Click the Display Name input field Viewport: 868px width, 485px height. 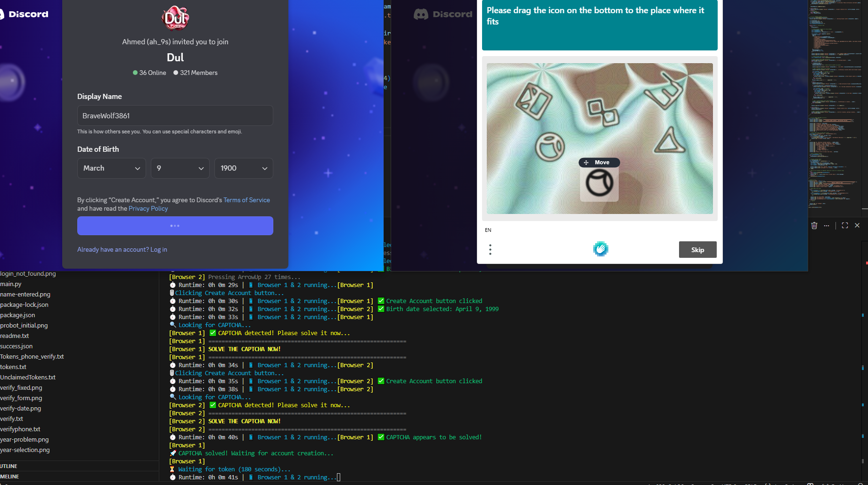coord(175,115)
